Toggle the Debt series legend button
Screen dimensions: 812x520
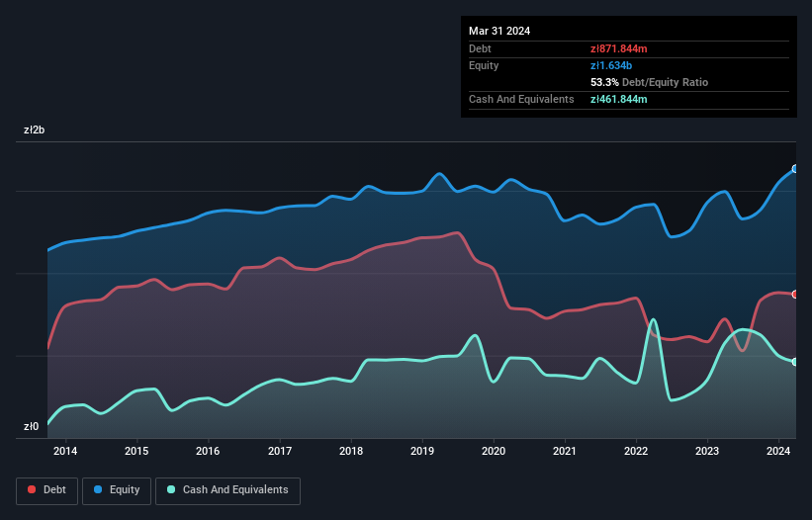47,490
